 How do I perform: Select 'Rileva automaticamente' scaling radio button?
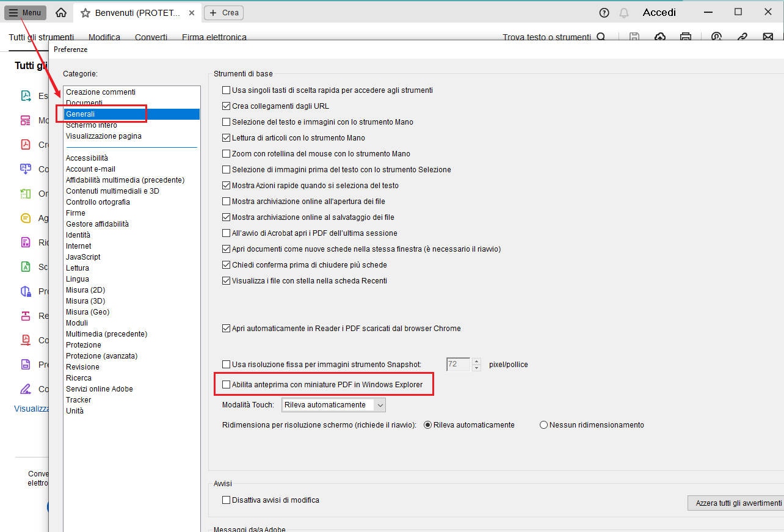(427, 425)
